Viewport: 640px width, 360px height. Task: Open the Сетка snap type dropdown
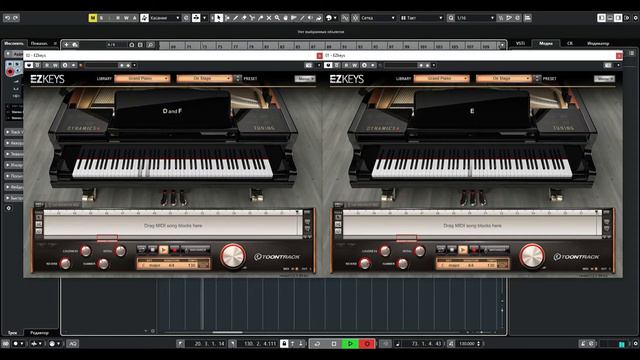378,18
